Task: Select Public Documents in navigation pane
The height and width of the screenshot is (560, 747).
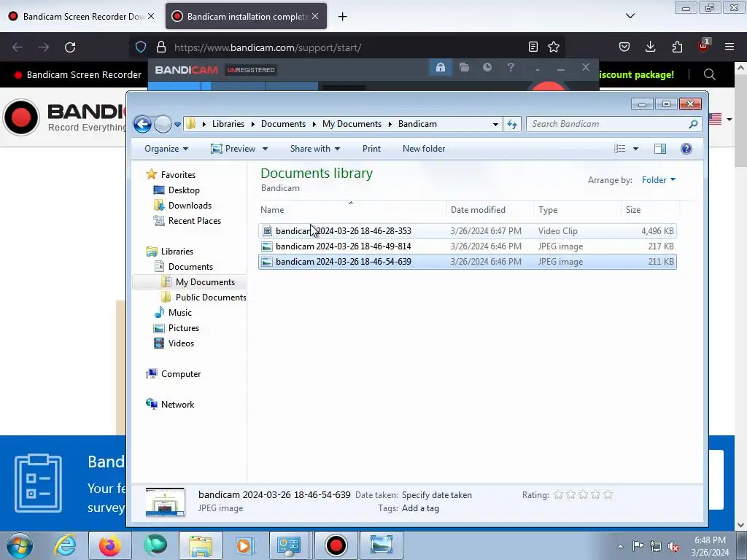Action: pyautogui.click(x=210, y=297)
